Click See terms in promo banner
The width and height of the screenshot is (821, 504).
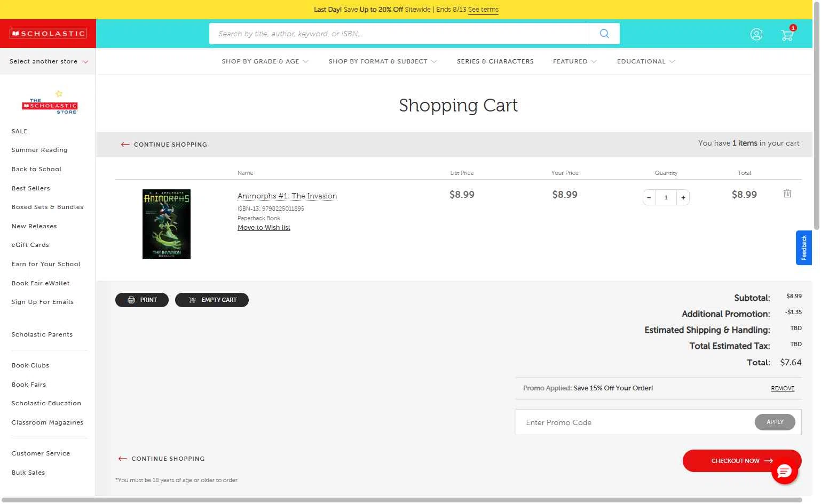483,10
